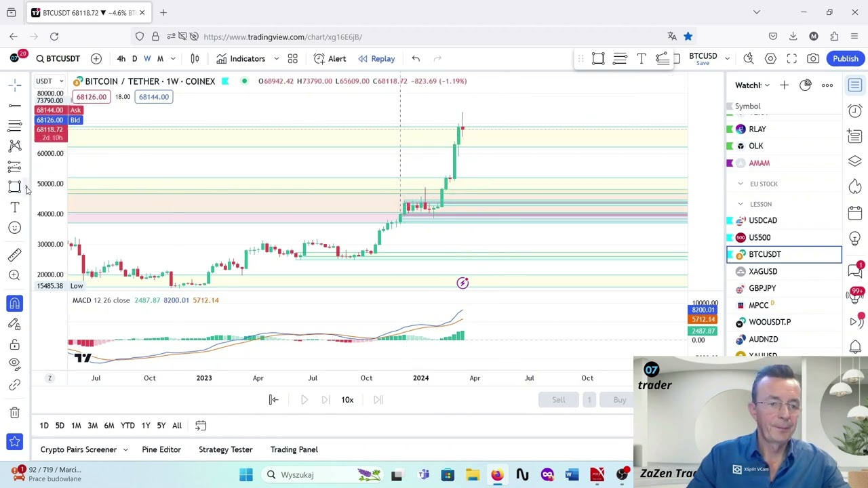Viewport: 868px width, 488px height.
Task: Open the patterns drawing tool
Action: 14,146
